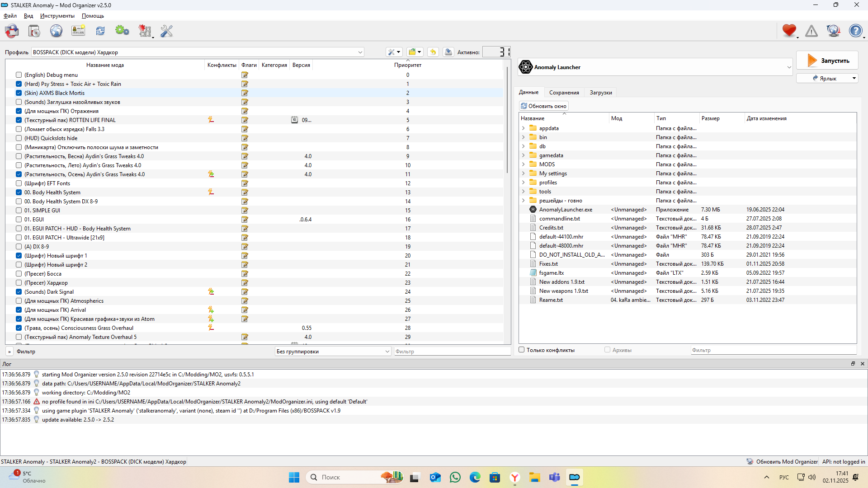Expand the gamedata folder tree

click(x=524, y=155)
